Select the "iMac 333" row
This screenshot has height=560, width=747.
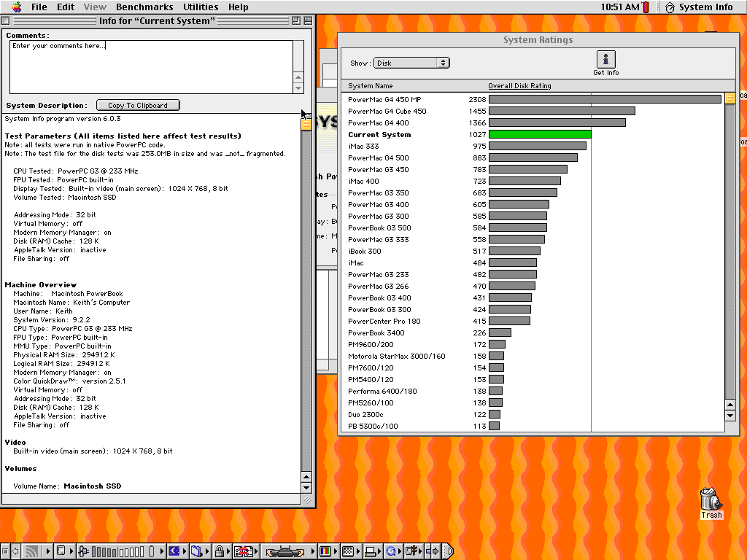(533, 146)
